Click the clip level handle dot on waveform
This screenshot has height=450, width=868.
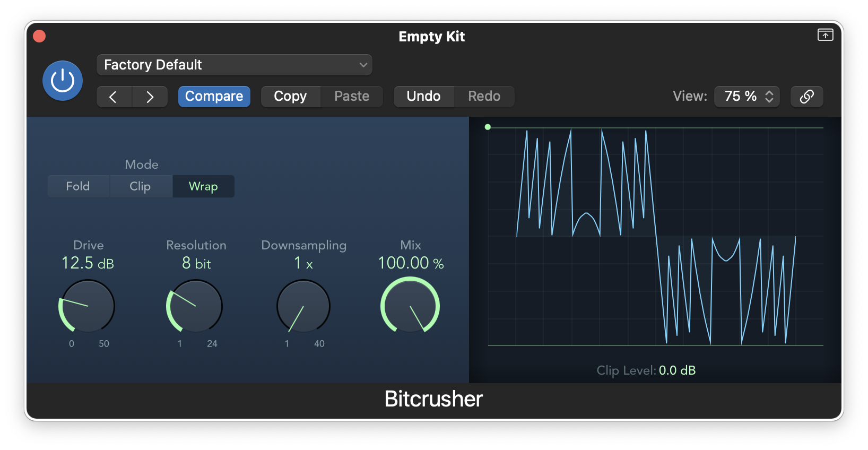click(488, 127)
